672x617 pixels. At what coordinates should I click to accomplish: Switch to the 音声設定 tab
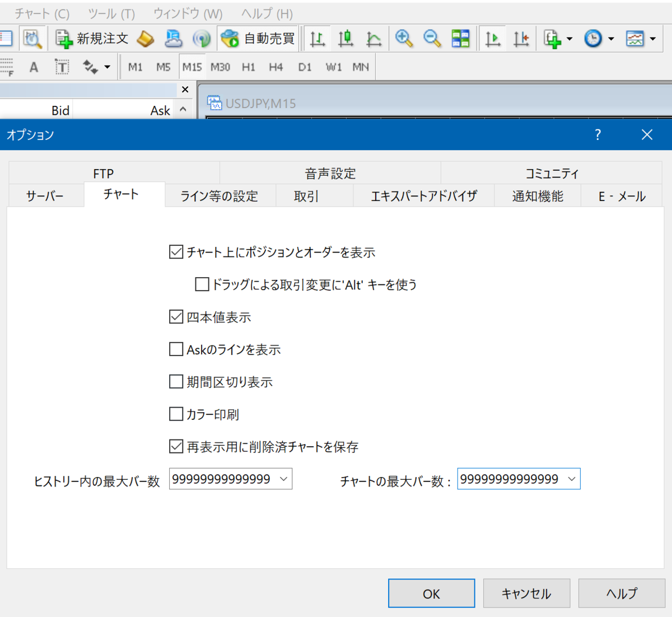(x=330, y=174)
